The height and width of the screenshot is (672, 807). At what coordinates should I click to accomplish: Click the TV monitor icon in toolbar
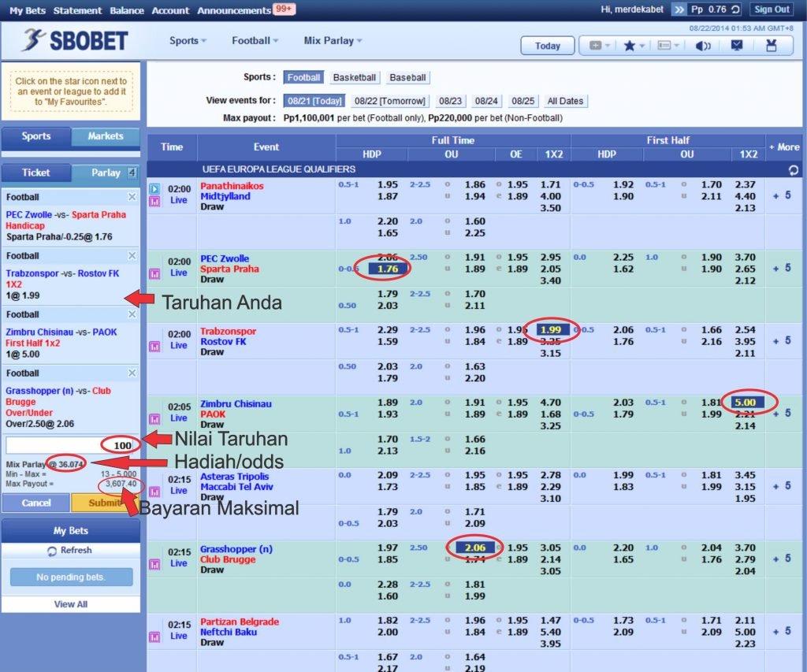point(737,46)
